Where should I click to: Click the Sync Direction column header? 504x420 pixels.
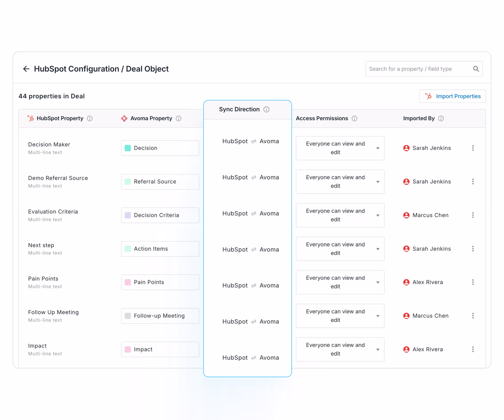239,109
